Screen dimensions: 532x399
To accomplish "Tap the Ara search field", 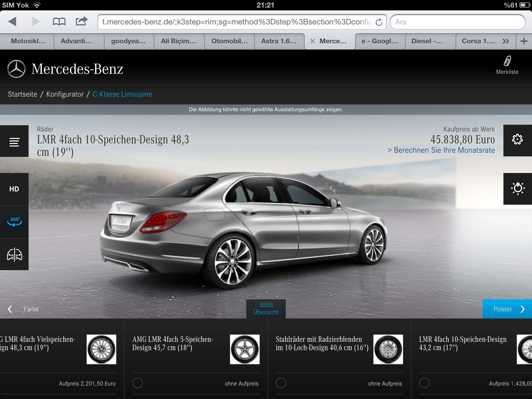I will (457, 22).
